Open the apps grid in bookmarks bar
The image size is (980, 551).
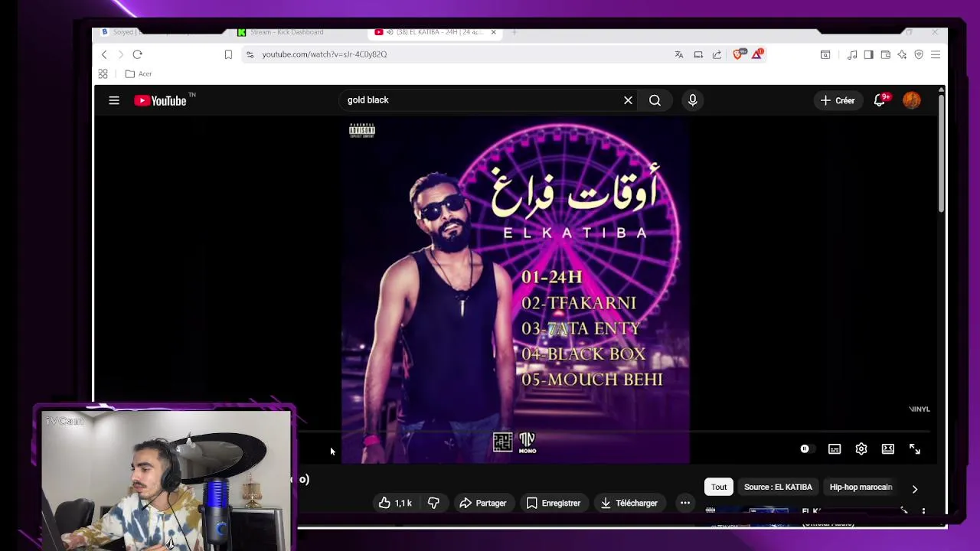point(103,73)
